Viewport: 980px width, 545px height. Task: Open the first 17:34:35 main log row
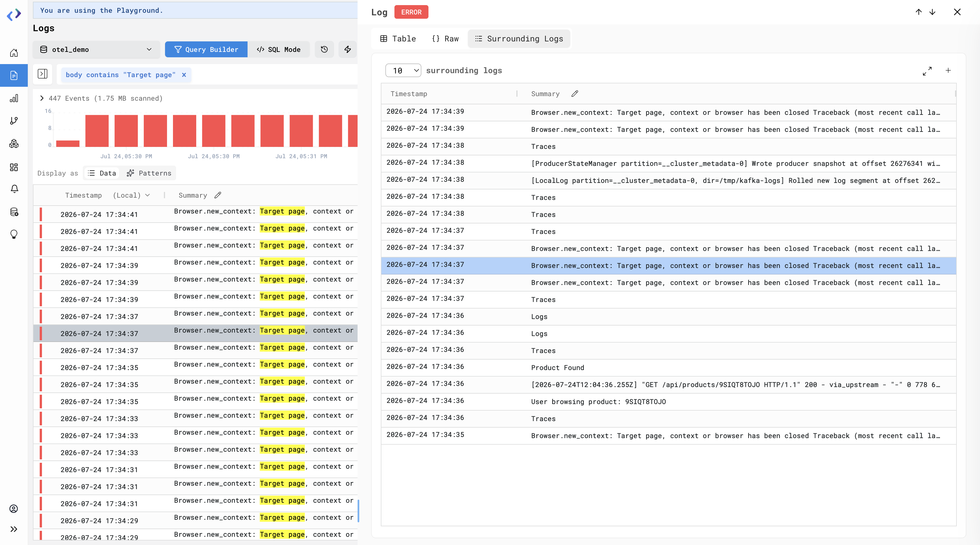coord(196,367)
